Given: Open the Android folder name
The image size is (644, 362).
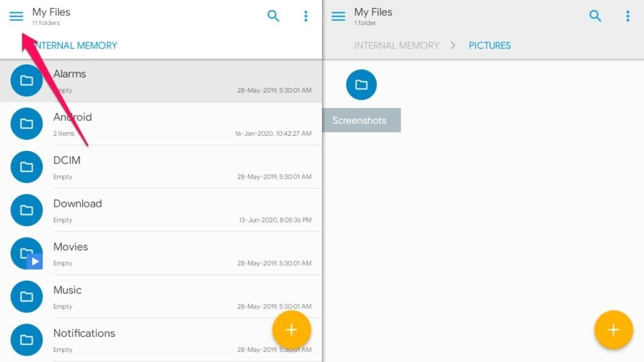Looking at the screenshot, I should [72, 117].
